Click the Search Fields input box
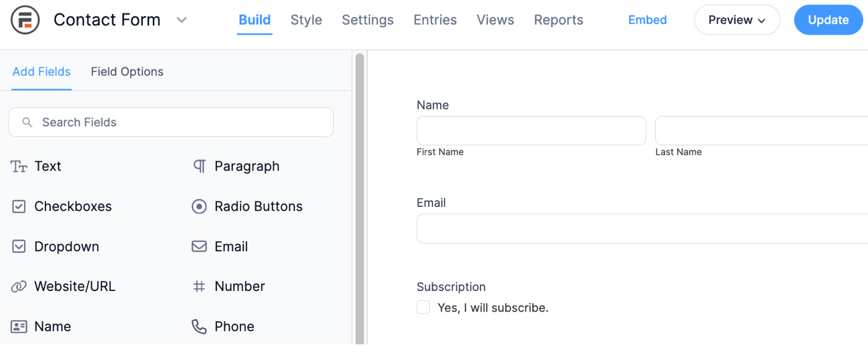 click(x=171, y=122)
